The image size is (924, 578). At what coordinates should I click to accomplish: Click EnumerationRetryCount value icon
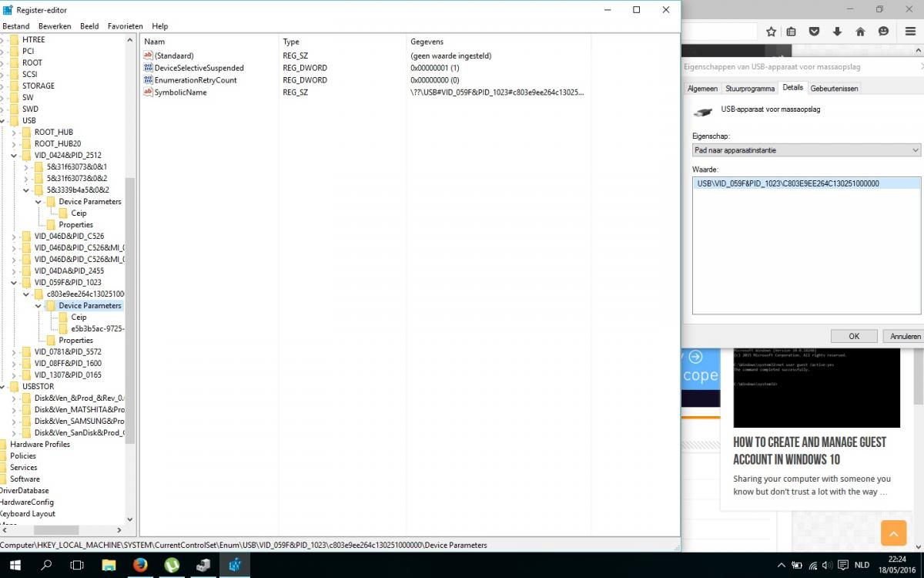[149, 80]
